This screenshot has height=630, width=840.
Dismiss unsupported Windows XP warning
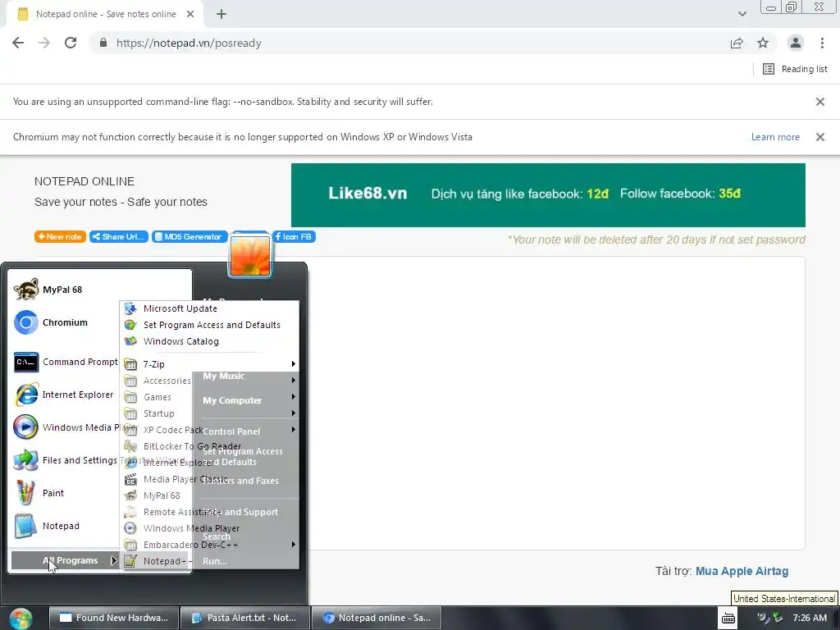click(x=819, y=137)
